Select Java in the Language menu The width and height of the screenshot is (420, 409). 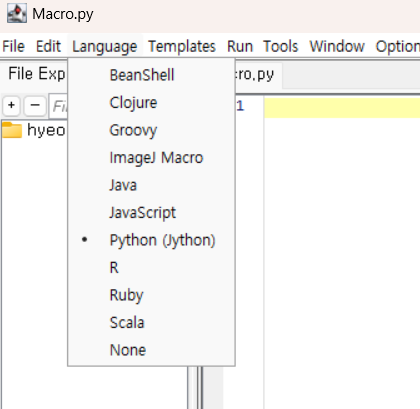(x=151, y=185)
